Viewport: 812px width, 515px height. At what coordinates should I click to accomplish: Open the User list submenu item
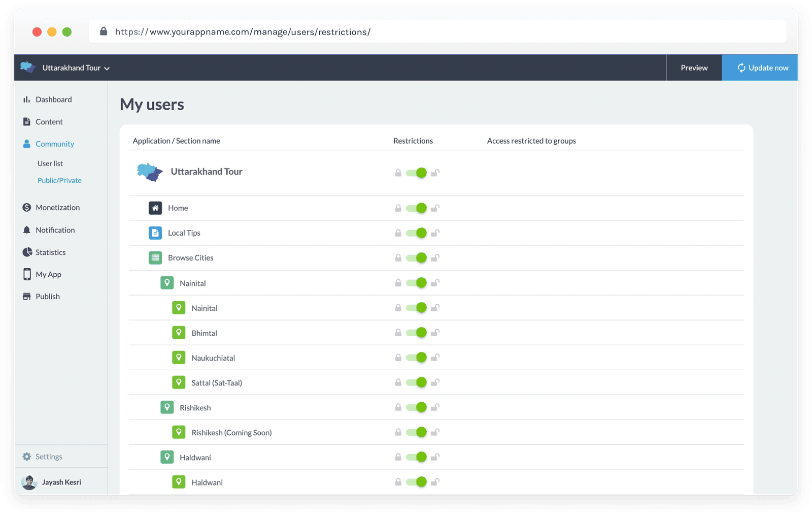(x=50, y=164)
